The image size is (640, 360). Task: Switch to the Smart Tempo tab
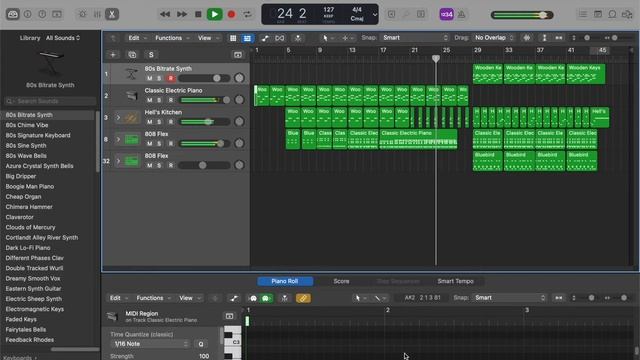point(456,281)
